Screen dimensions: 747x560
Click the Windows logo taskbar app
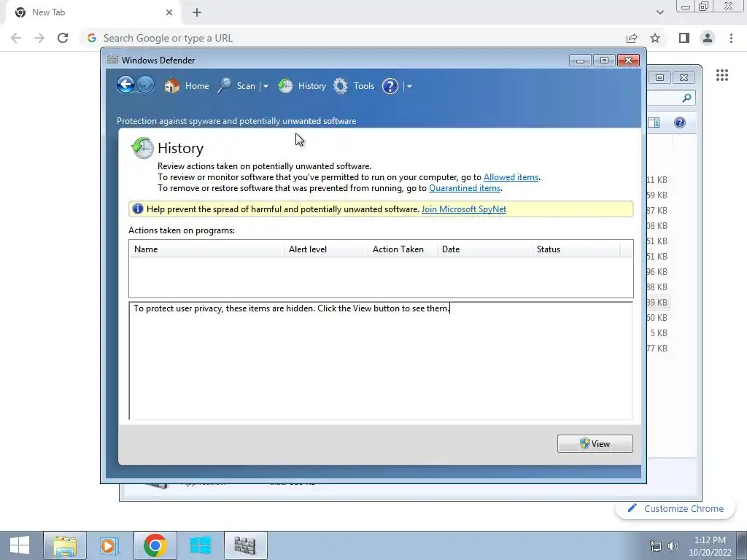200,545
